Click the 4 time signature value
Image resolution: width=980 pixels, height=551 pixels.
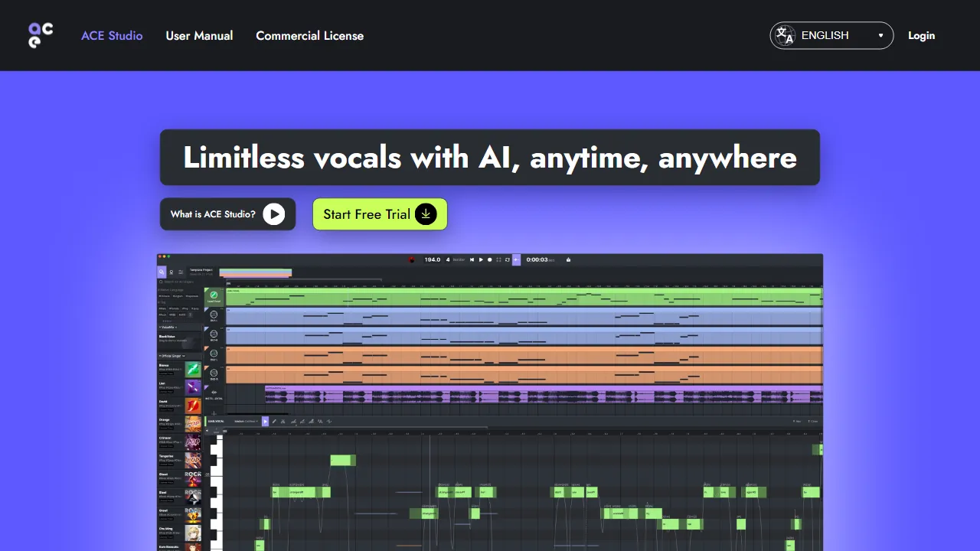tap(448, 260)
